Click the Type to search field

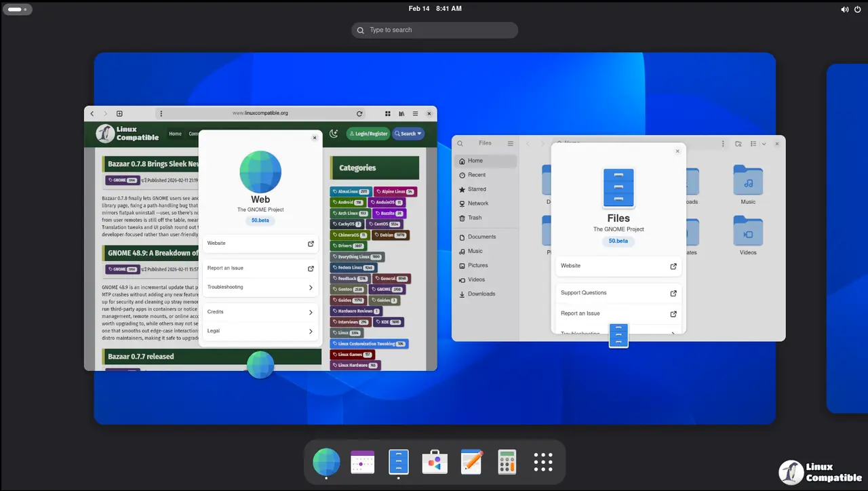[x=435, y=30]
